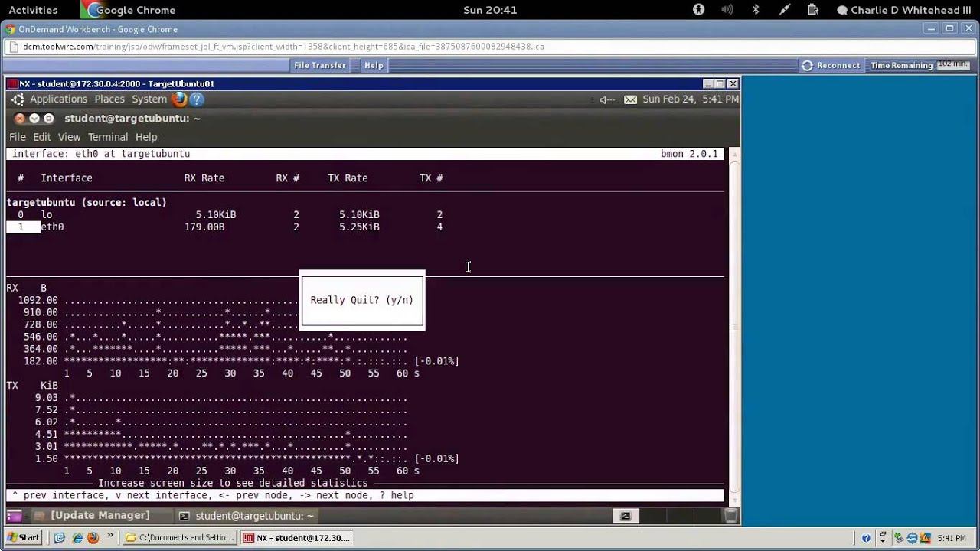Click the Internet Explorer quick launch icon
The height and width of the screenshot is (551, 980).
click(77, 538)
